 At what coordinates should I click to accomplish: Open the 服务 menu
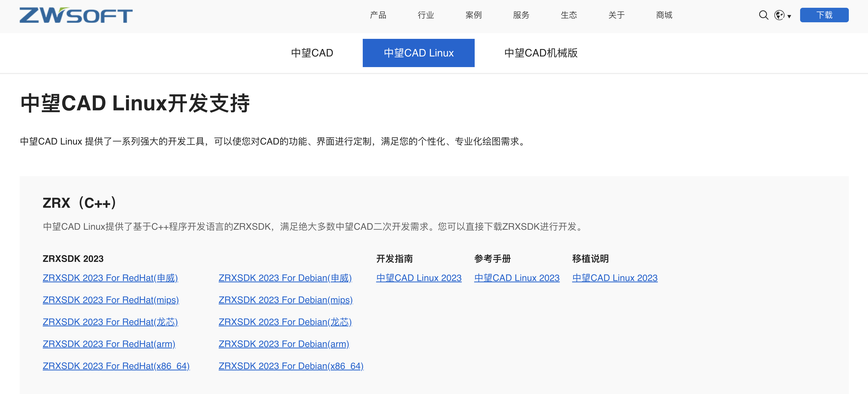pos(521,15)
